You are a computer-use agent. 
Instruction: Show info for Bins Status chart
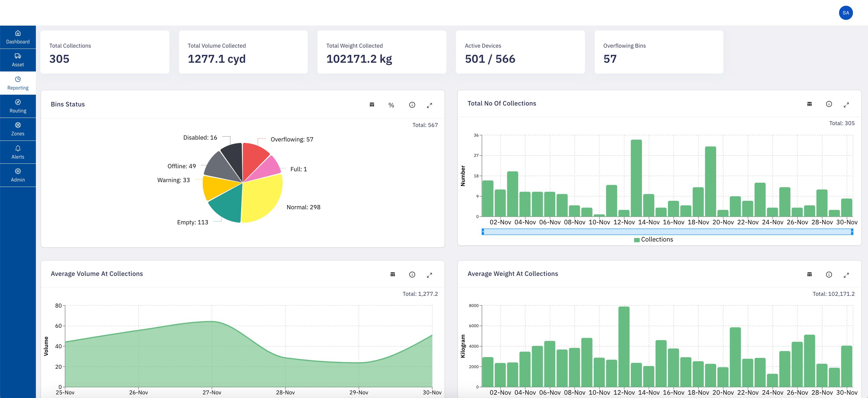coord(412,105)
